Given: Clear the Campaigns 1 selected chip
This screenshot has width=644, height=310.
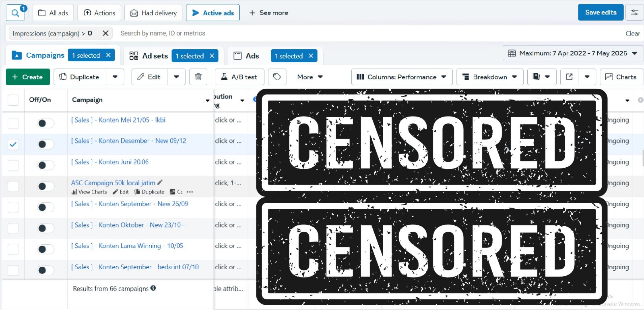Looking at the screenshot, I should pos(108,55).
